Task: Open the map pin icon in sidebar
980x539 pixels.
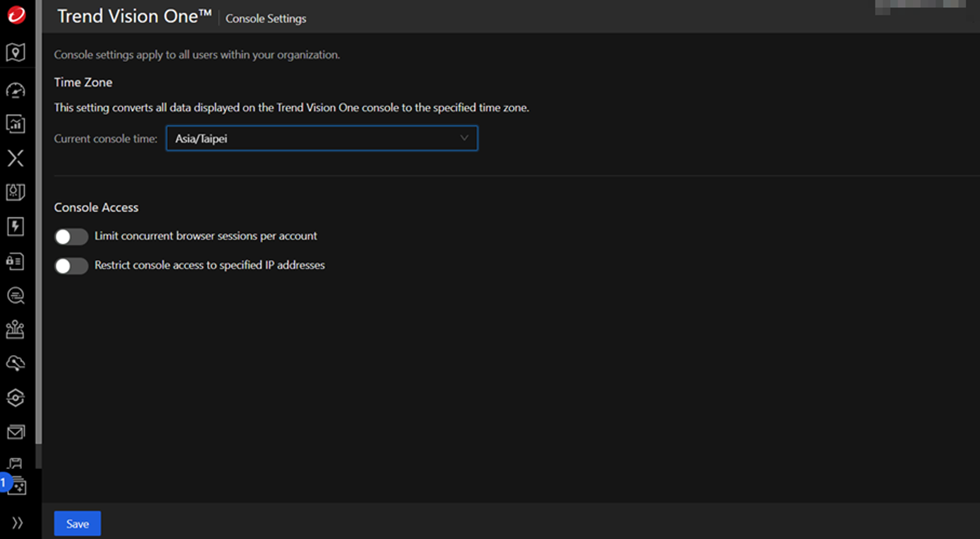Action: [15, 52]
